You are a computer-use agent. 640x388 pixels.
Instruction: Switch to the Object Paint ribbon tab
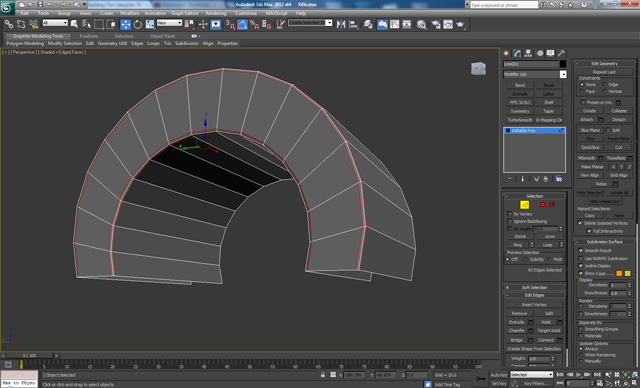pos(162,36)
